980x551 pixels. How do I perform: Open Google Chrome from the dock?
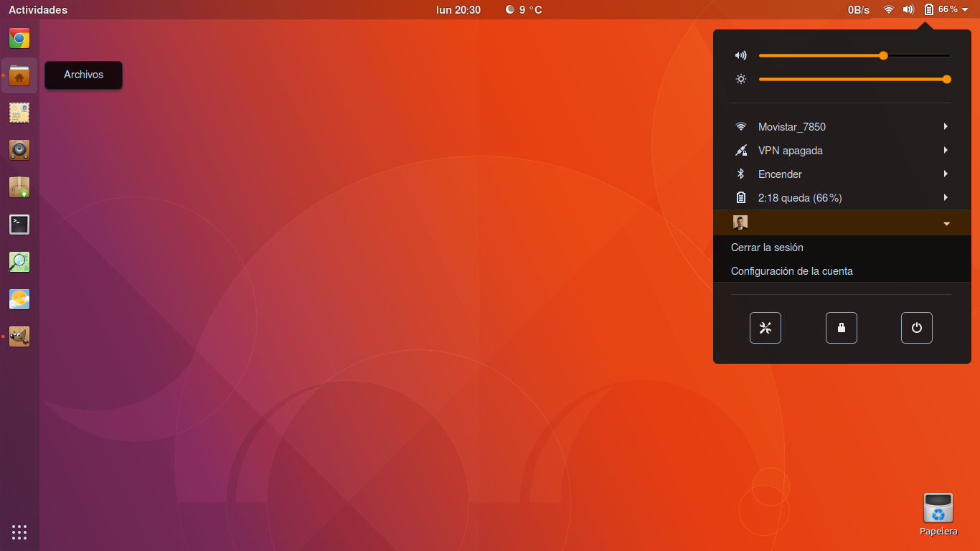[x=19, y=38]
